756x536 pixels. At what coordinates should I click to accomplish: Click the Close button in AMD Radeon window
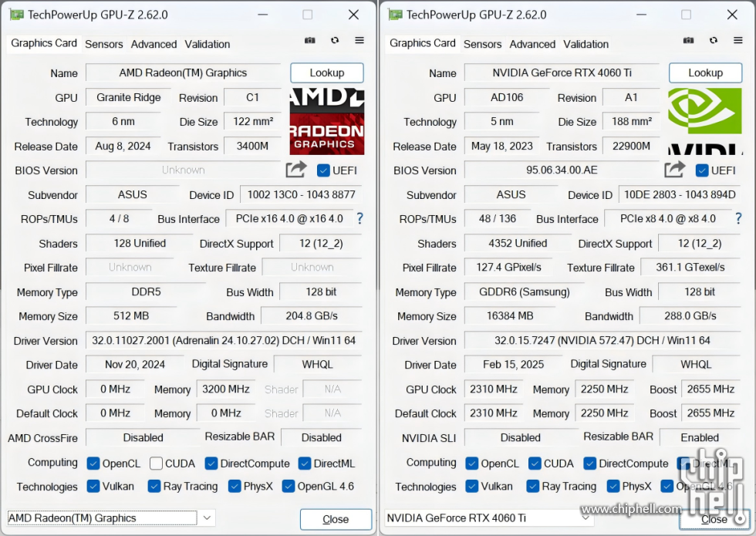[x=336, y=519]
